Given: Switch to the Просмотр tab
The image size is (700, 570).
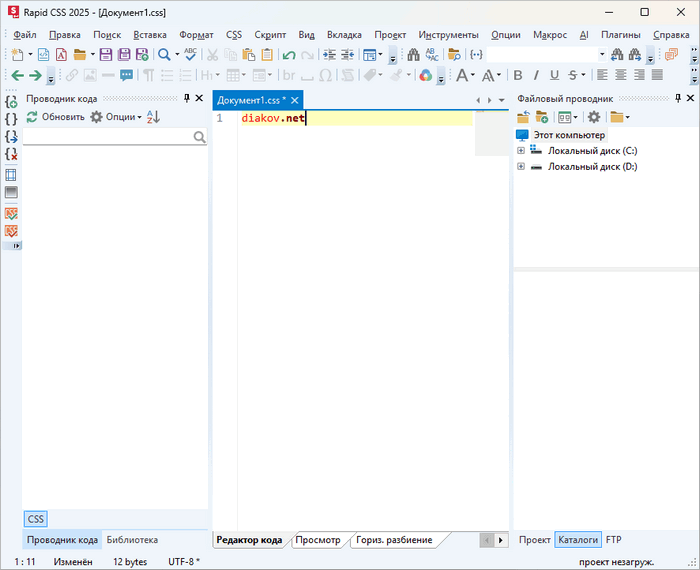Looking at the screenshot, I should coord(318,540).
